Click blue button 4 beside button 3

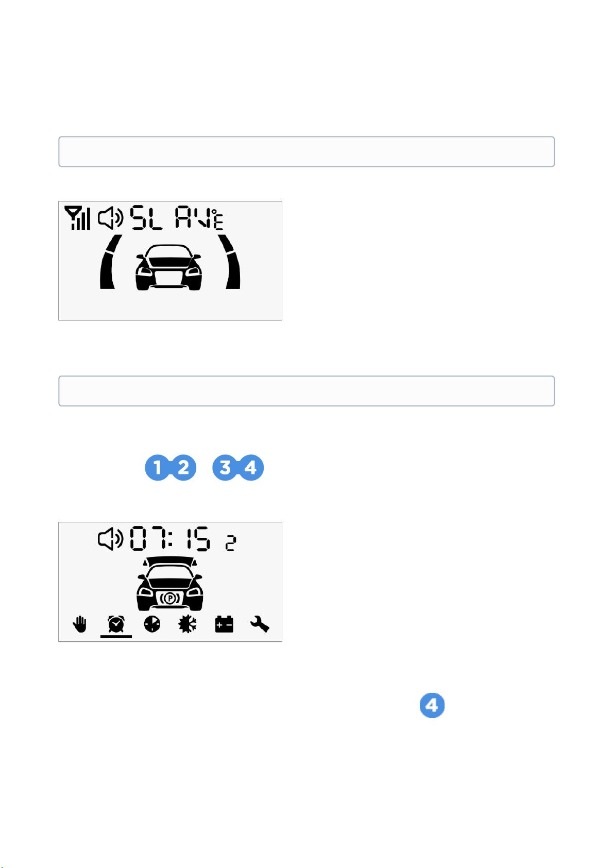[251, 468]
